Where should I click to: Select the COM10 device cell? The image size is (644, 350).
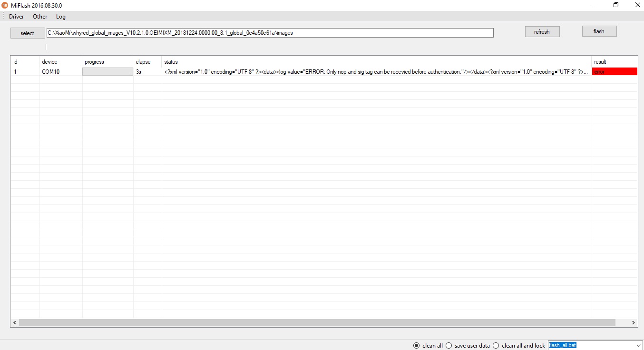tap(61, 72)
